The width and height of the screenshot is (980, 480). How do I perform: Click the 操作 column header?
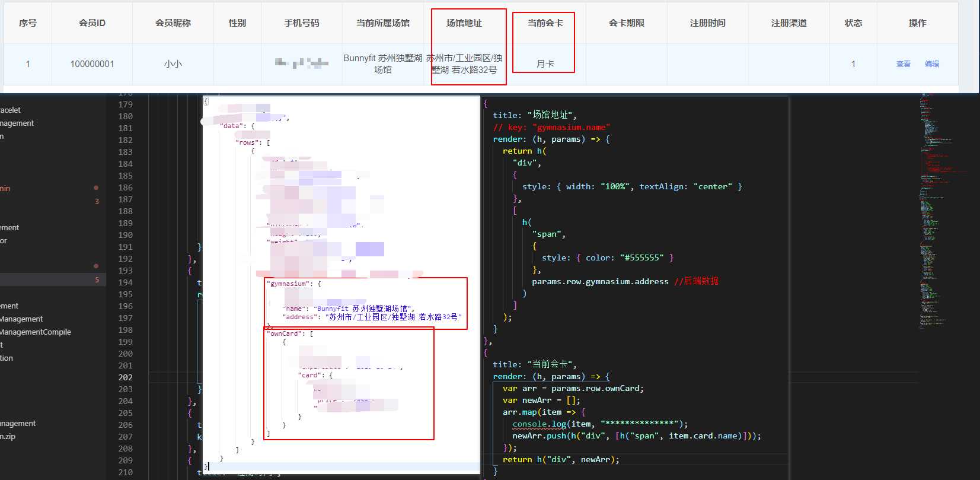[917, 23]
